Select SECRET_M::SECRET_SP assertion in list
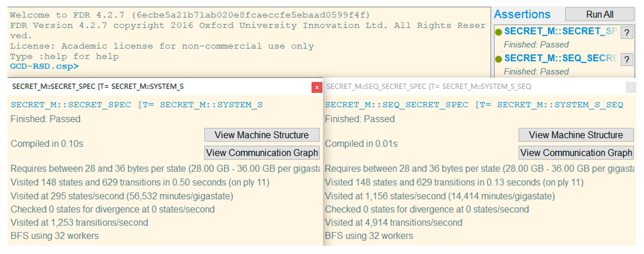Screen dimensions: 644x254 tap(560, 31)
